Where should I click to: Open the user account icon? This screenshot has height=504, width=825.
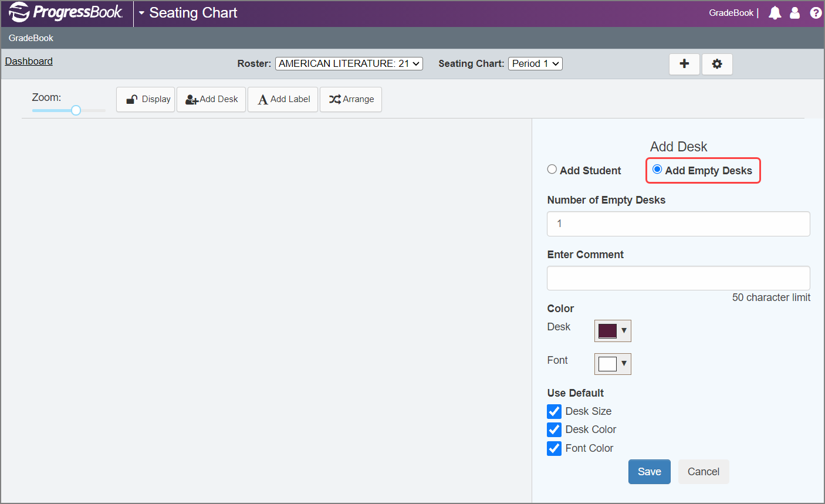[795, 13]
